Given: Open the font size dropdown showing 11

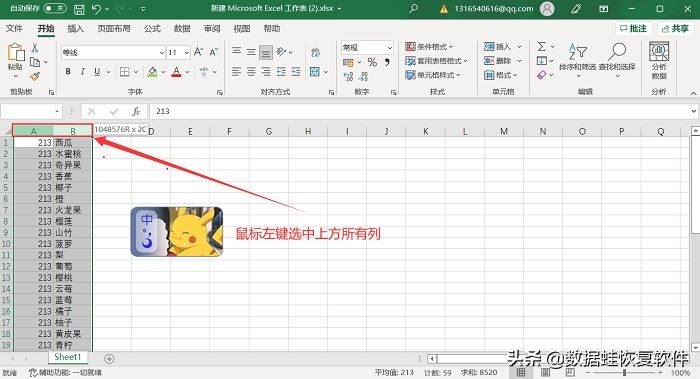Looking at the screenshot, I should [187, 53].
